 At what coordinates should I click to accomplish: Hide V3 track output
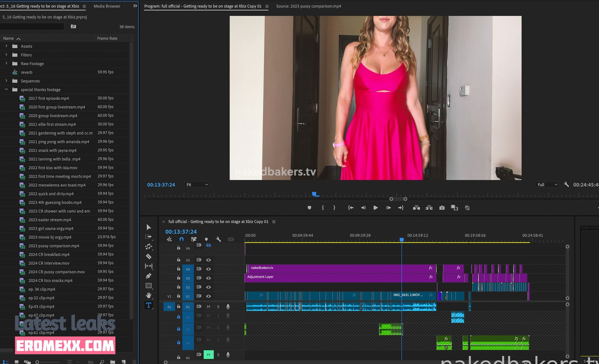[209, 278]
